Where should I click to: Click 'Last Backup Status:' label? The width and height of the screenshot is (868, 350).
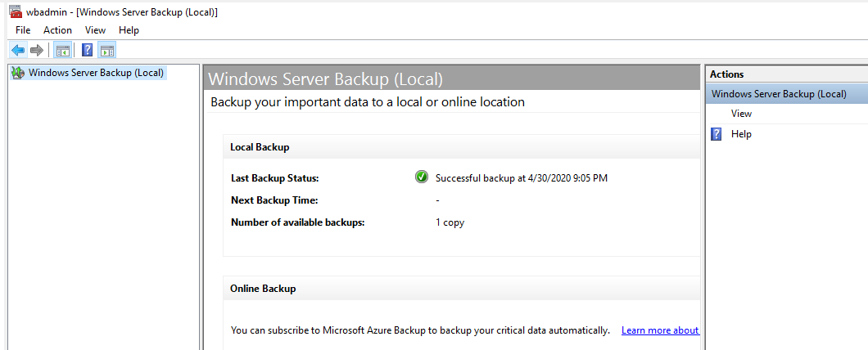275,178
